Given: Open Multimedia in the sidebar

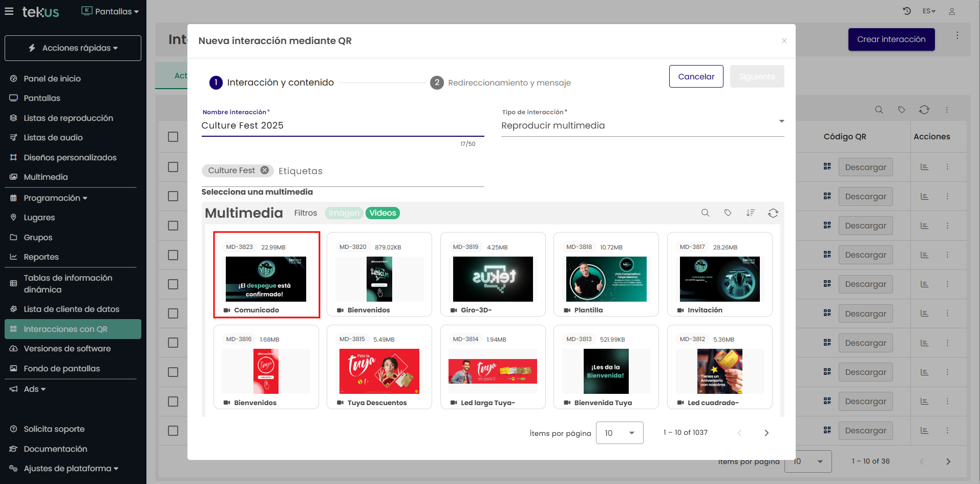Looking at the screenshot, I should (46, 177).
